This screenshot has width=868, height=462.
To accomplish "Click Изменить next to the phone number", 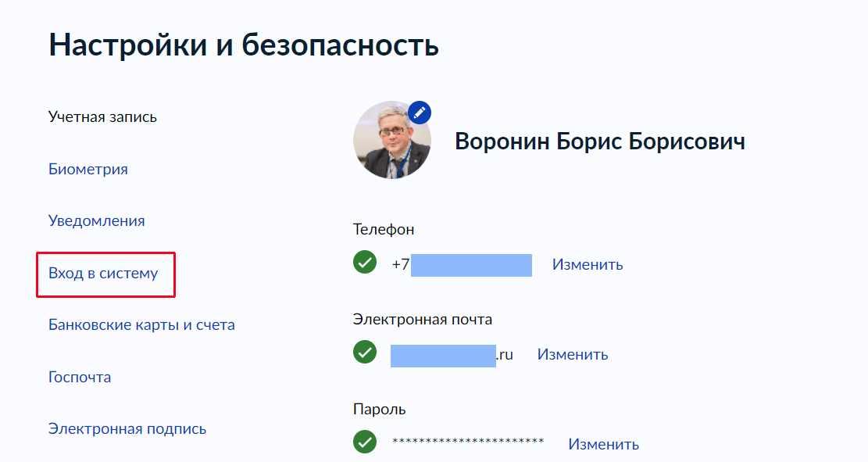I will pyautogui.click(x=588, y=264).
